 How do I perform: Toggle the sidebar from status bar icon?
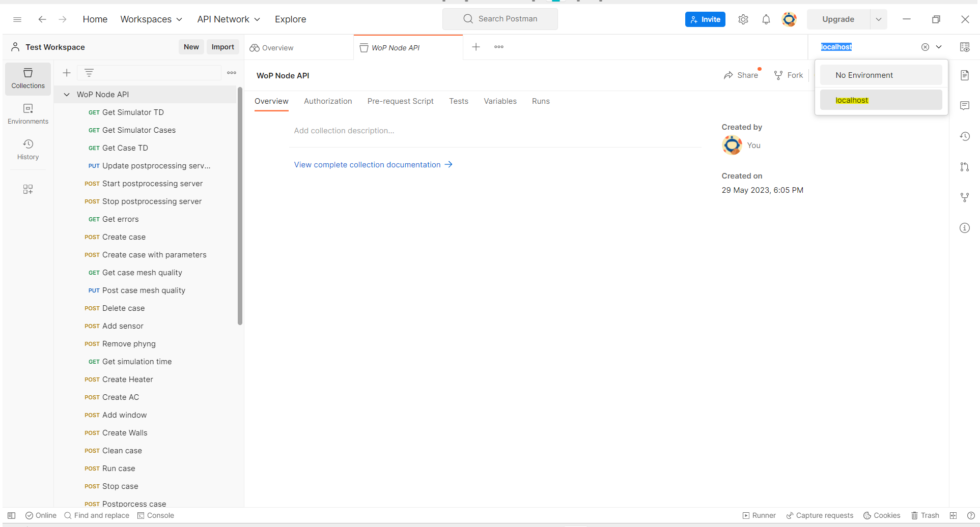pyautogui.click(x=12, y=515)
